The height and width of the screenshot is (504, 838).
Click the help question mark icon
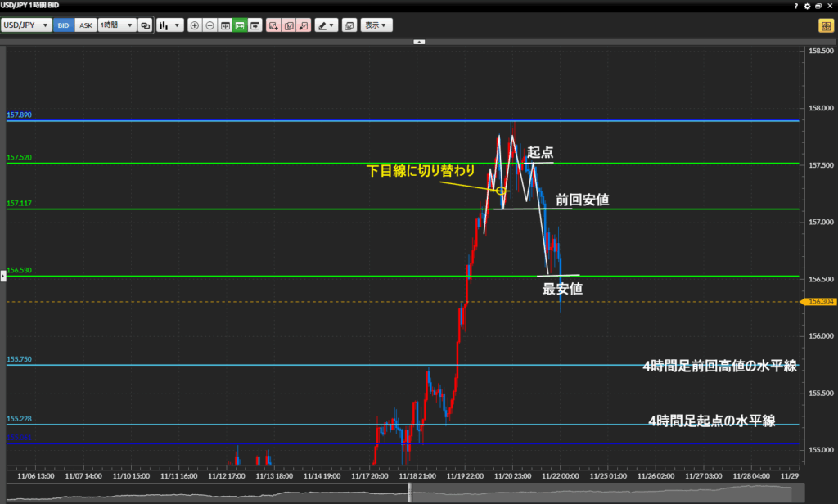tap(797, 6)
